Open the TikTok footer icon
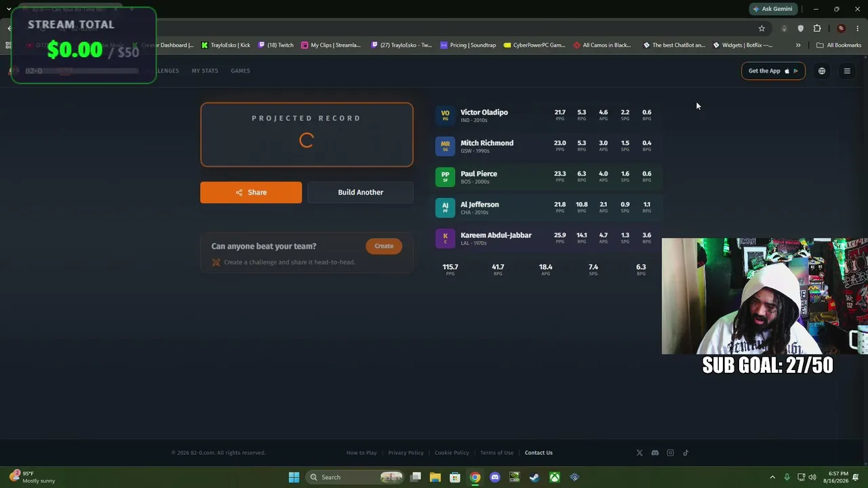The height and width of the screenshot is (488, 868). (686, 453)
